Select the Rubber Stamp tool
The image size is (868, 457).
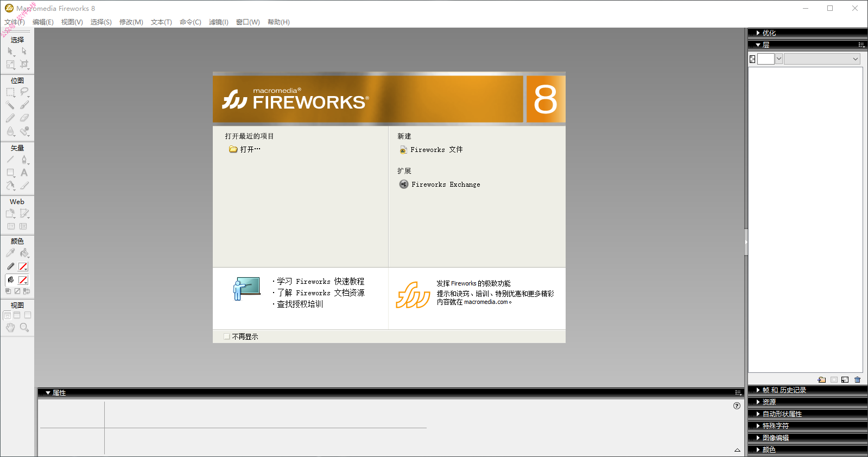(x=24, y=131)
